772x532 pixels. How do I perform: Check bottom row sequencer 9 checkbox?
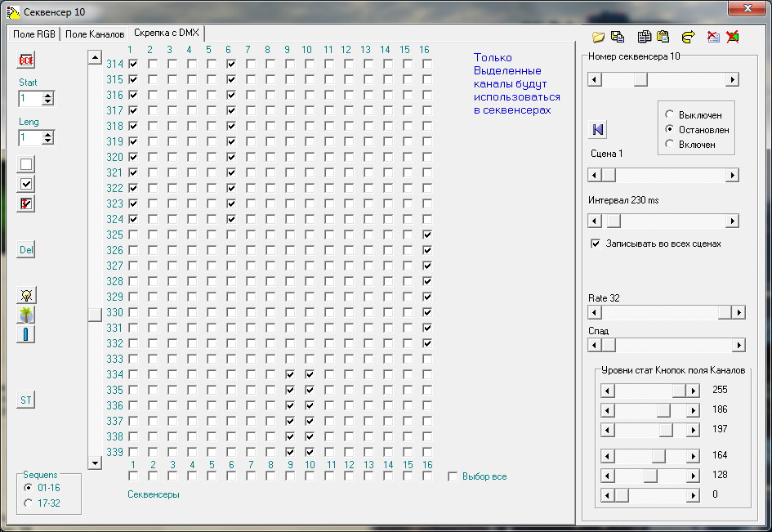pyautogui.click(x=290, y=476)
